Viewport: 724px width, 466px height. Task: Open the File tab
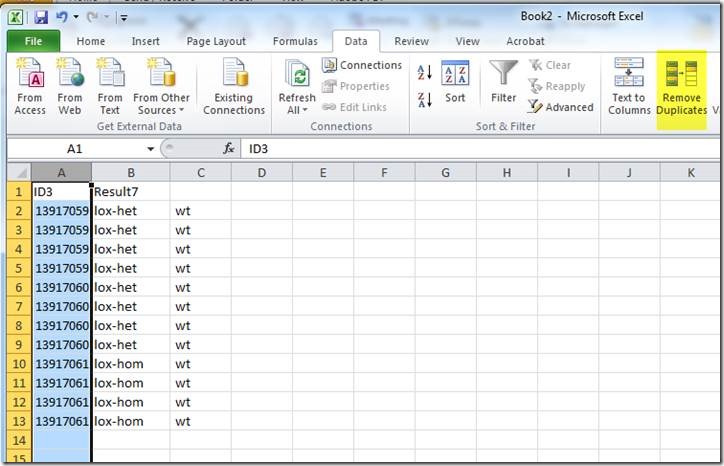[x=33, y=41]
